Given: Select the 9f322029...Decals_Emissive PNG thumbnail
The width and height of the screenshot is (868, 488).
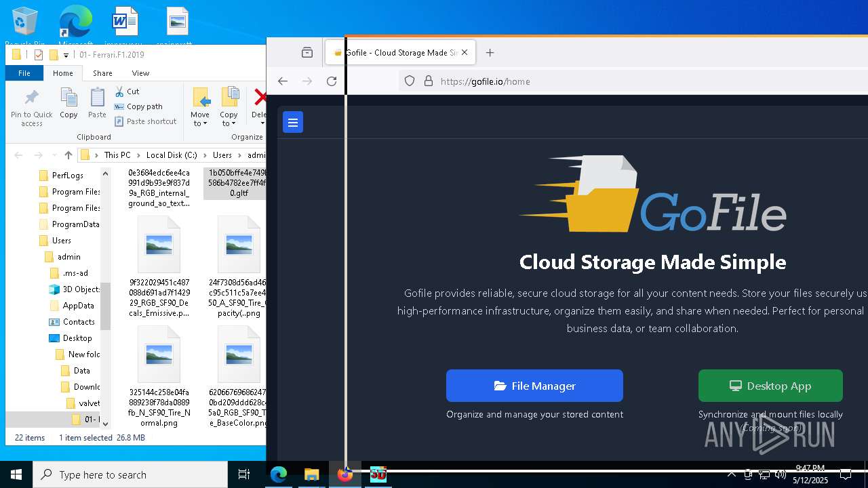Looking at the screenshot, I should click(x=159, y=245).
